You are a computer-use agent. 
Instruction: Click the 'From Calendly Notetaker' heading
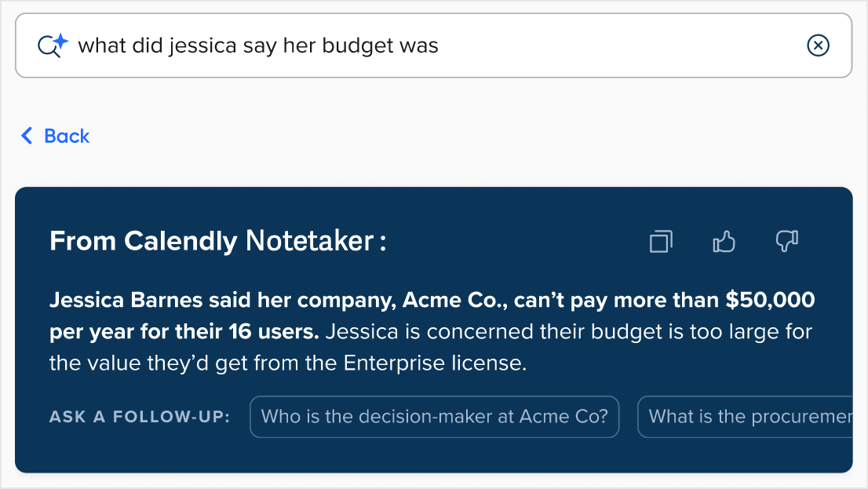217,241
